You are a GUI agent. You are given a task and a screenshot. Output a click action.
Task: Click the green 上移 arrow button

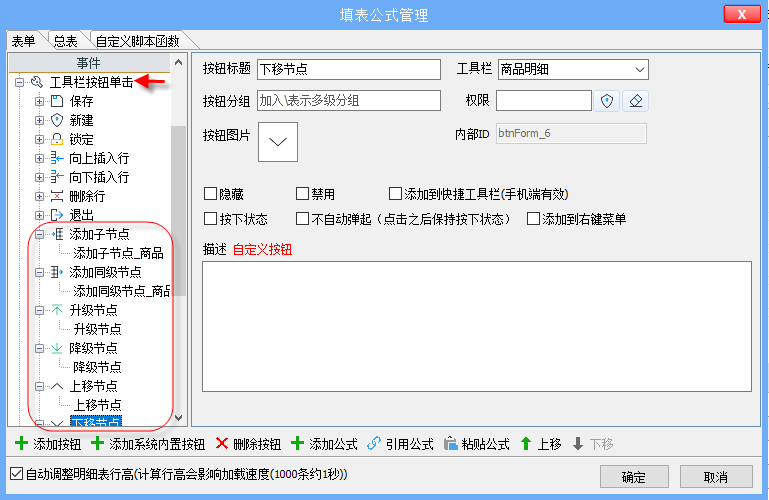540,444
